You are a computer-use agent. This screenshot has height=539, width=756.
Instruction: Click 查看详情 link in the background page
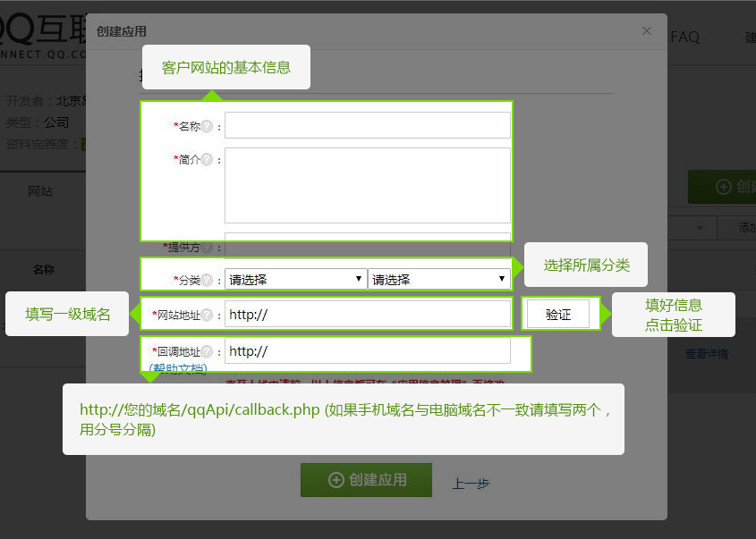(x=707, y=354)
